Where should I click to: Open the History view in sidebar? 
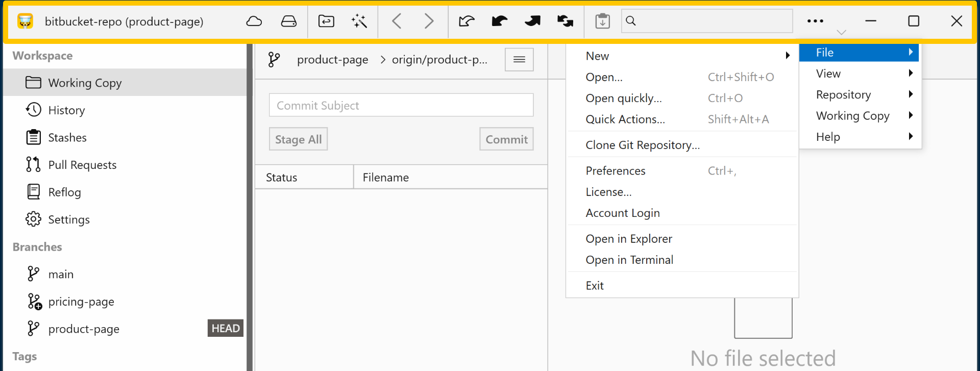tap(66, 110)
